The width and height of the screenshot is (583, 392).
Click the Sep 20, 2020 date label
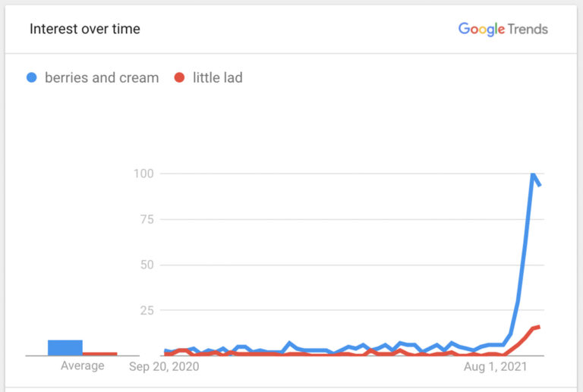click(x=164, y=366)
